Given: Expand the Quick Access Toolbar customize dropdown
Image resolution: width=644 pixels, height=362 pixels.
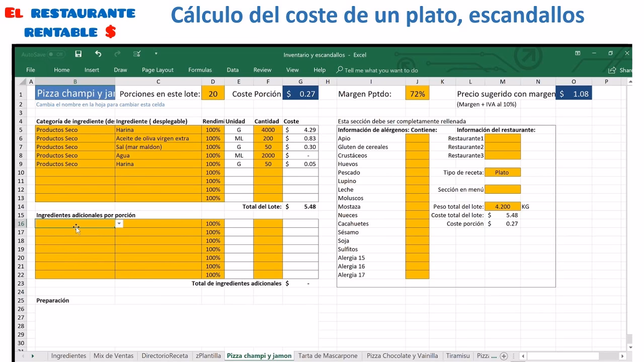Looking at the screenshot, I should tap(156, 54).
